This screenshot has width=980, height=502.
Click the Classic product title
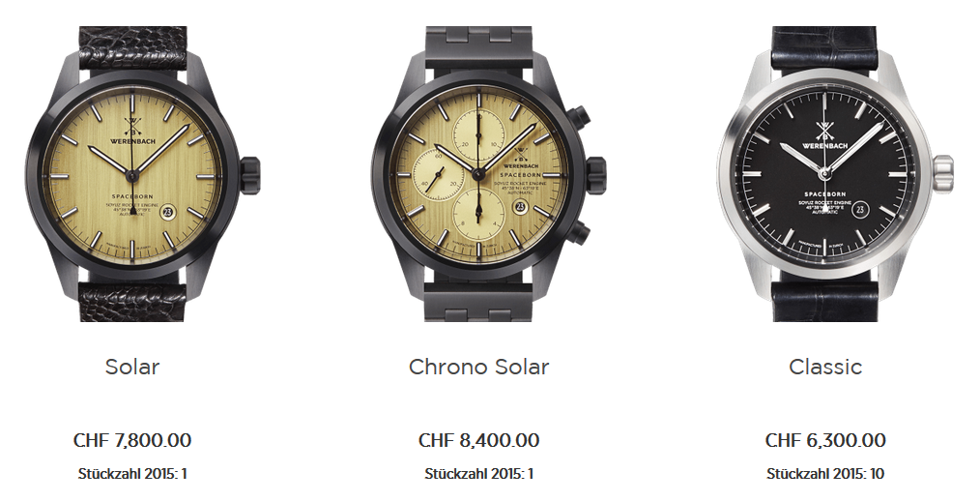tap(825, 367)
